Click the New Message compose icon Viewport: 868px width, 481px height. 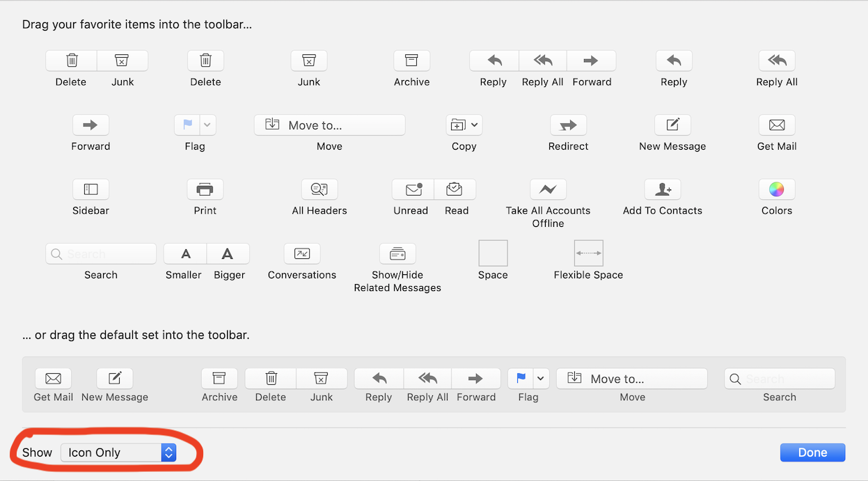point(672,125)
